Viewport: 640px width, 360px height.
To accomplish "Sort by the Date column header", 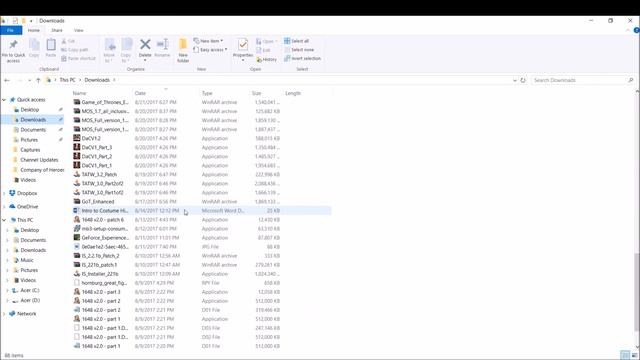I will (x=166, y=93).
